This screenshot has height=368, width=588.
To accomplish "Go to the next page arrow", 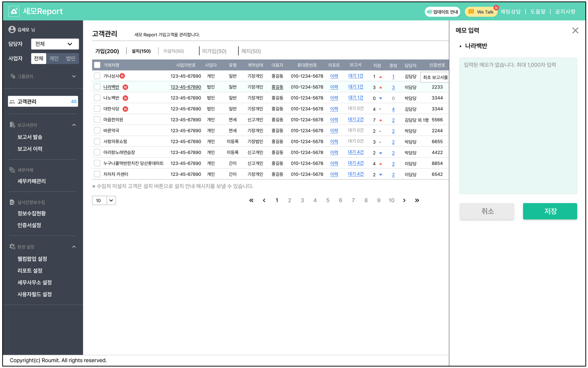I will point(404,201).
